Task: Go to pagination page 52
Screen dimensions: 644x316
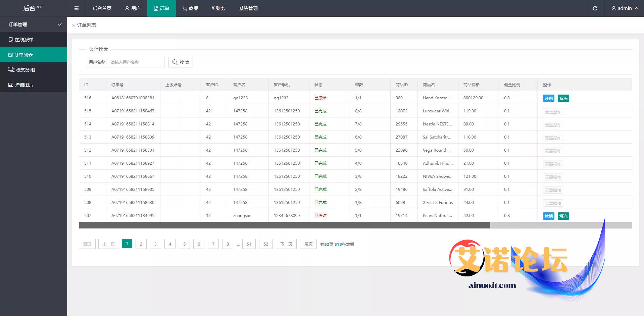Action: [x=266, y=244]
